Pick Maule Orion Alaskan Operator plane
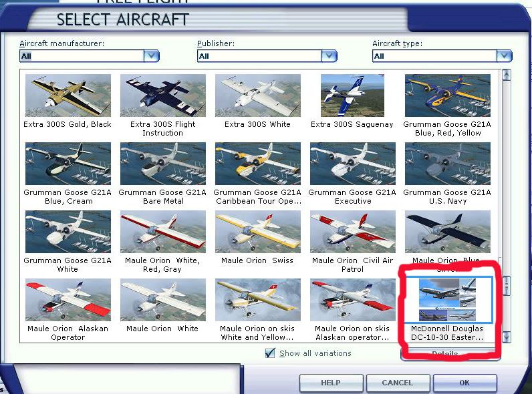Viewport: 532px width, 394px height. pos(68,300)
